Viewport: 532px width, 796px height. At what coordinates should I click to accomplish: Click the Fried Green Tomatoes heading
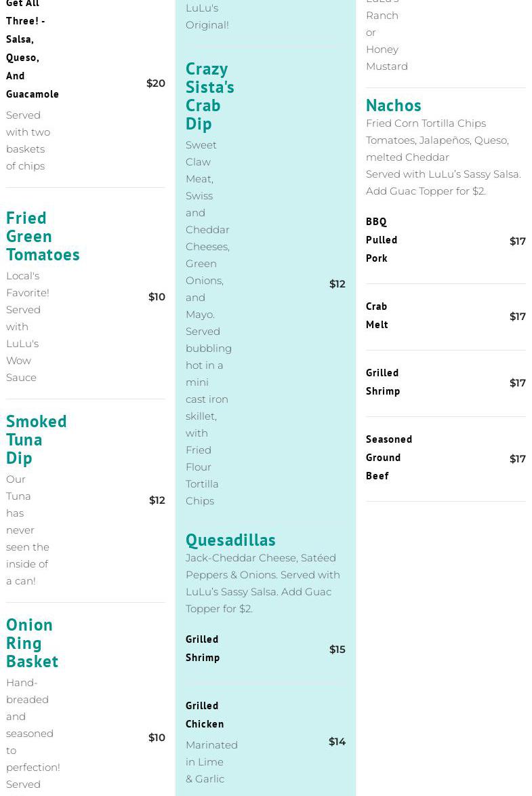pos(43,236)
